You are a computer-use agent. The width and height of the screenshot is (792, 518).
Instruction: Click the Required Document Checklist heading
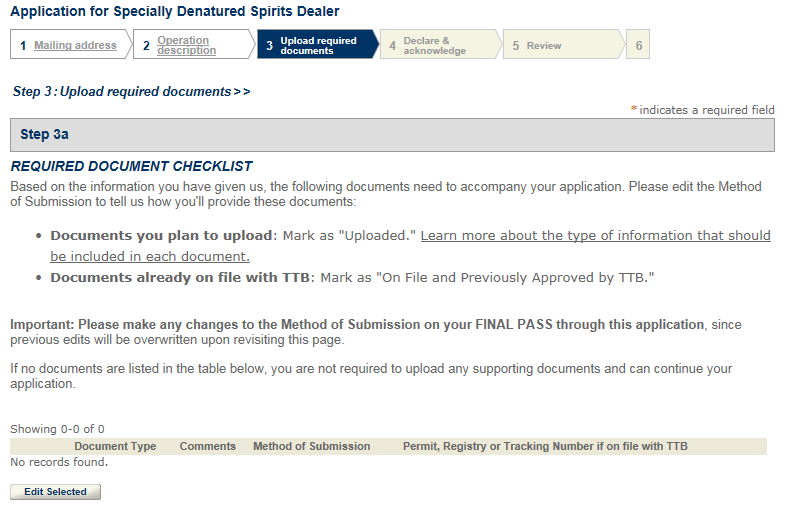pyautogui.click(x=131, y=166)
